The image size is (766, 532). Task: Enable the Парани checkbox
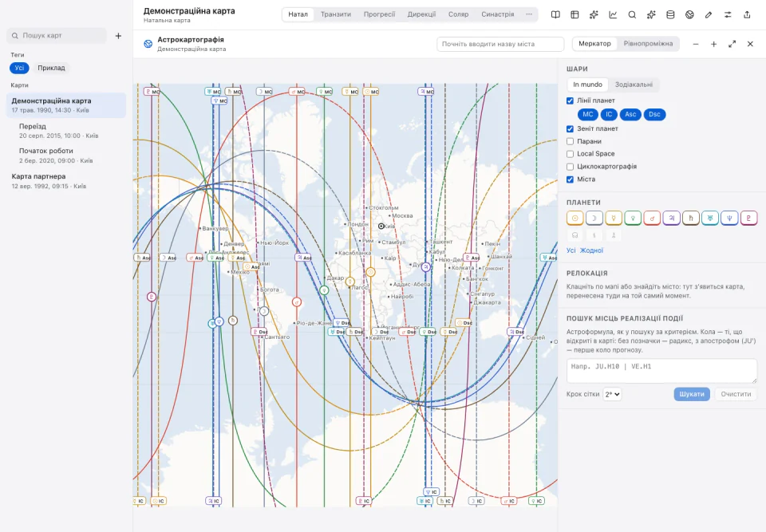point(570,141)
